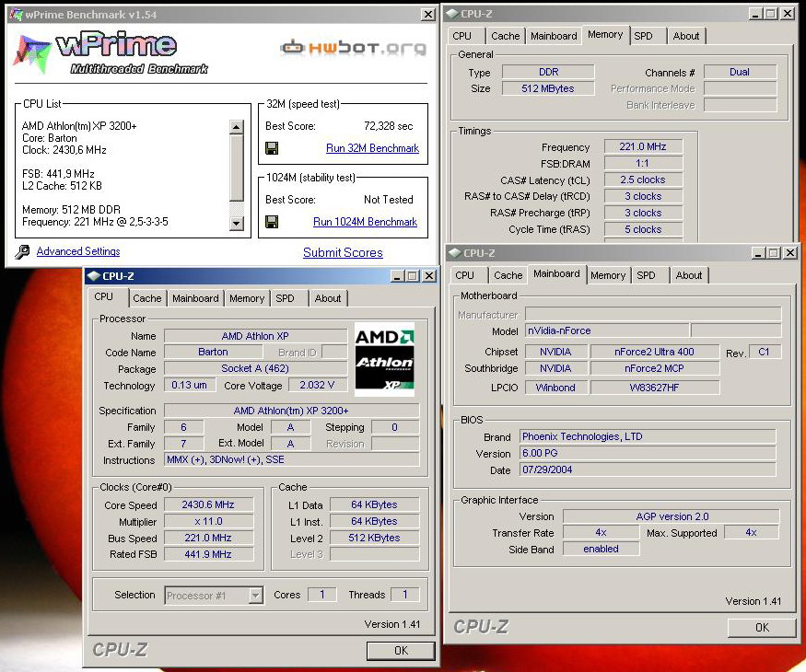Open Mainboard tab in Memory window
This screenshot has height=672, width=806.
(x=554, y=36)
